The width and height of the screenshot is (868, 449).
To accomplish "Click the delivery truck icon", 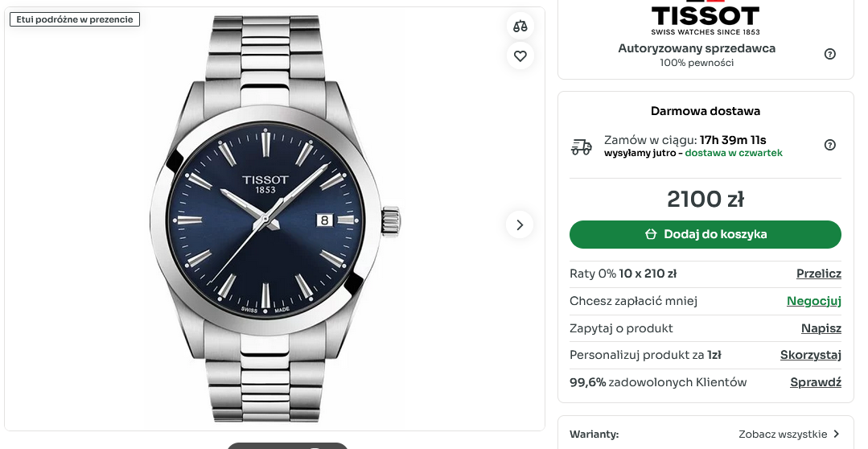I will (x=581, y=146).
